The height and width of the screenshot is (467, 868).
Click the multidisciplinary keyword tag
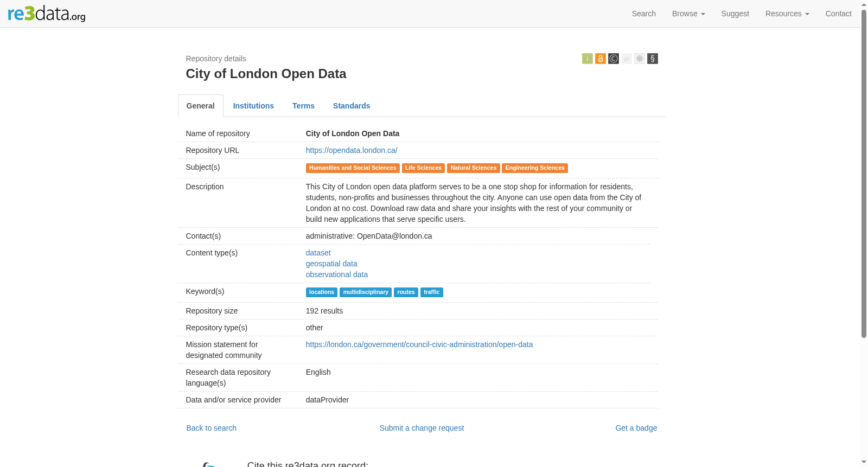pos(366,292)
